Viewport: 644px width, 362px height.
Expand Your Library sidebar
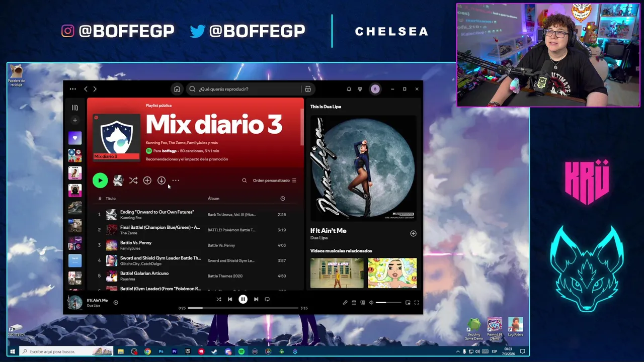tap(75, 108)
